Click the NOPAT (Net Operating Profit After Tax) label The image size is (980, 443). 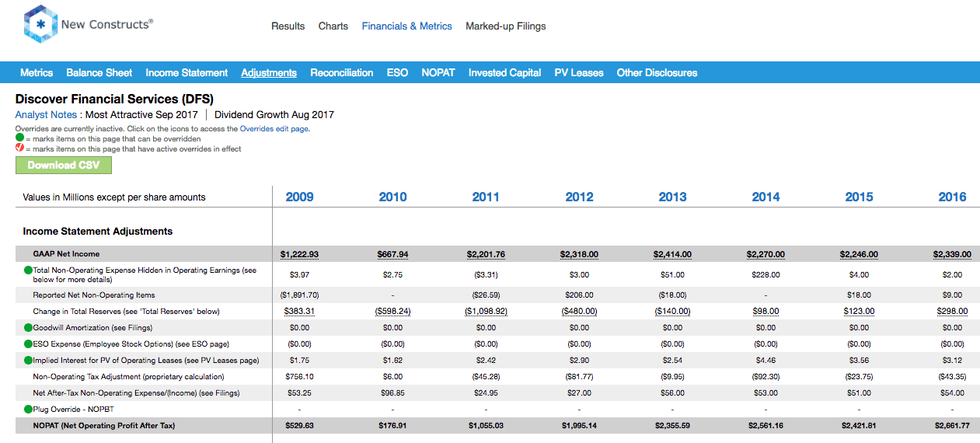tap(104, 426)
